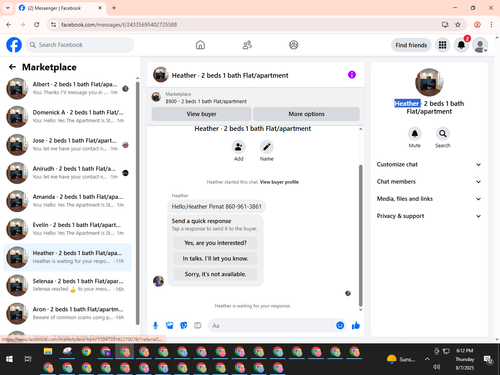Click the sticker picker icon
This screenshot has width=500, height=375.
pos(184,325)
